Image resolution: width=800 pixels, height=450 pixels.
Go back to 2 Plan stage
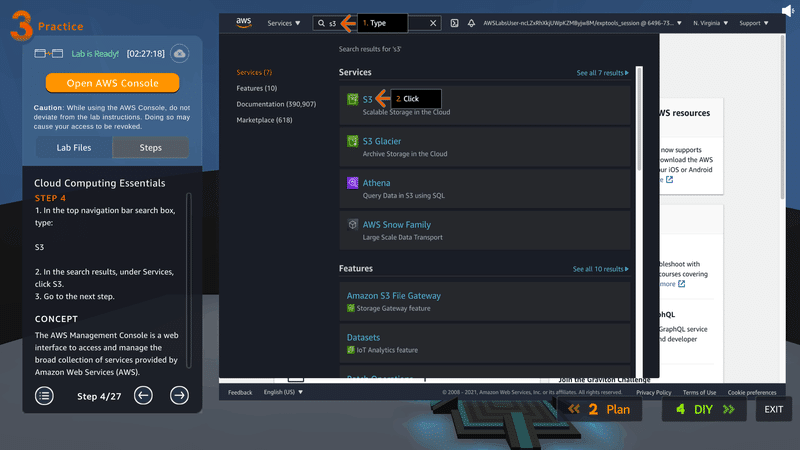coord(599,409)
